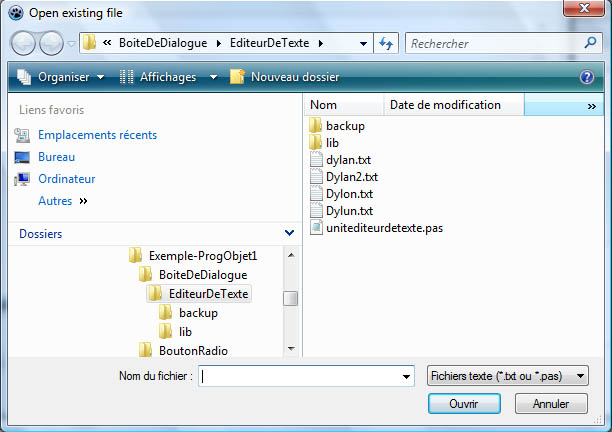
Task: Click the folder tree scrollbar thumb
Action: pyautogui.click(x=290, y=299)
